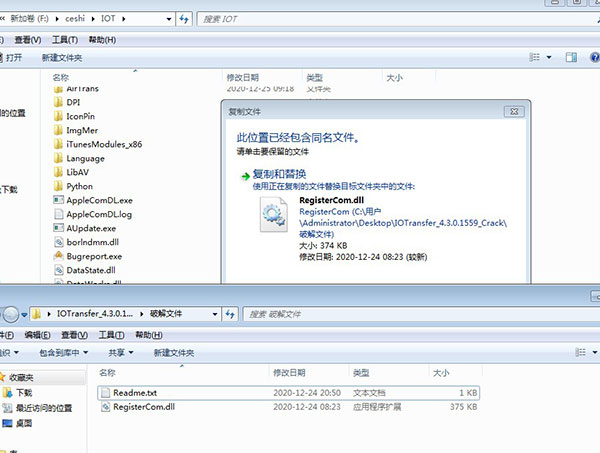Open Desktop in lower sidebar

(7, 423)
